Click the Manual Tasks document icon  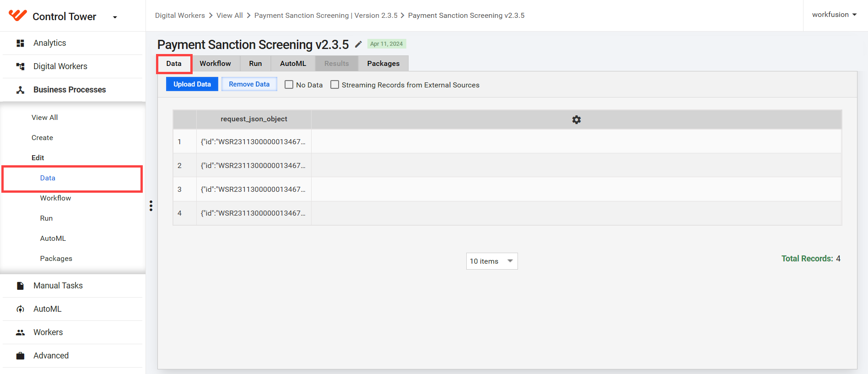(x=20, y=286)
